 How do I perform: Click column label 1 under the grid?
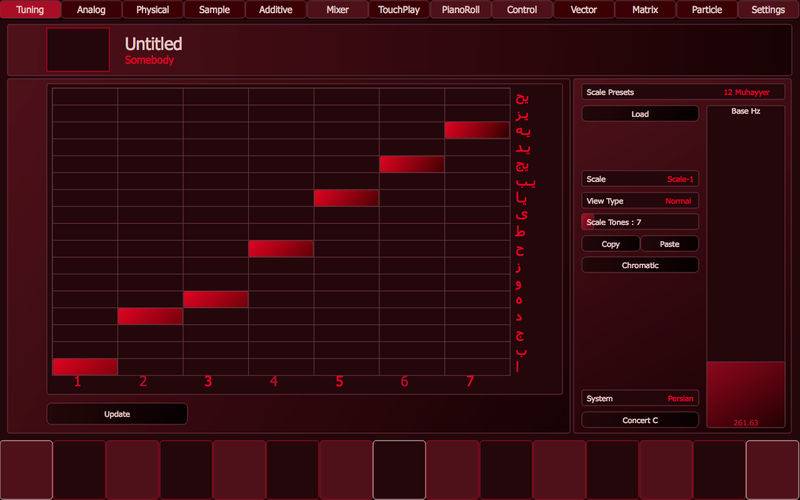click(78, 382)
